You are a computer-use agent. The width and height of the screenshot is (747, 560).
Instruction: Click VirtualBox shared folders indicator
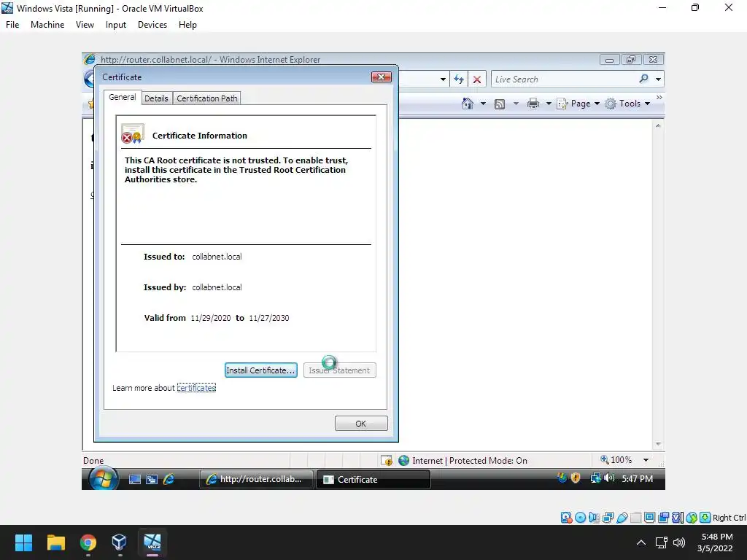click(635, 518)
